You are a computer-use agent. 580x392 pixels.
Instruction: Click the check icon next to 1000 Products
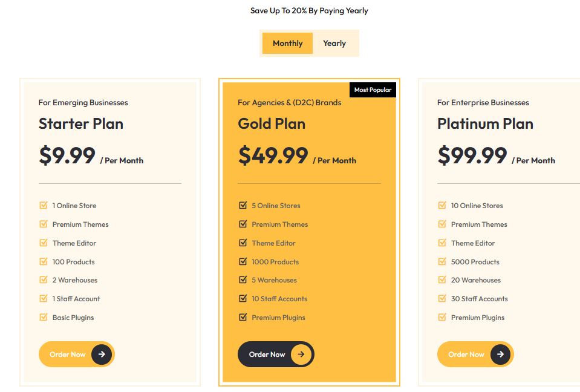[x=243, y=262]
